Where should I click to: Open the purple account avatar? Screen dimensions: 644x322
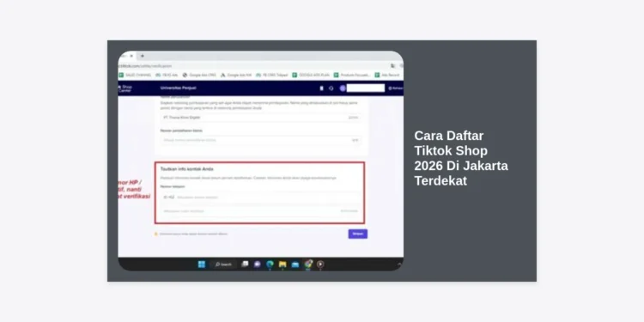coord(343,88)
